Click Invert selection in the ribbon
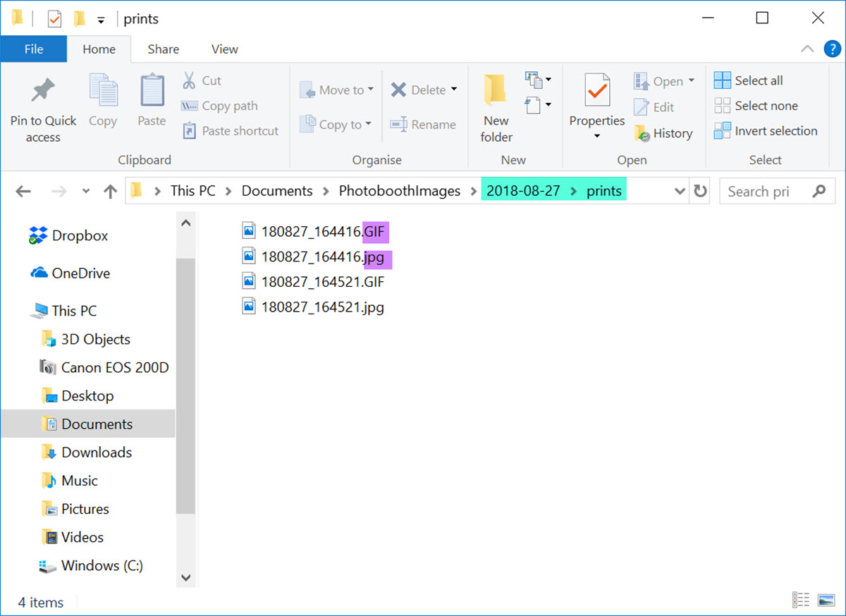Image resolution: width=846 pixels, height=616 pixels. tap(766, 131)
